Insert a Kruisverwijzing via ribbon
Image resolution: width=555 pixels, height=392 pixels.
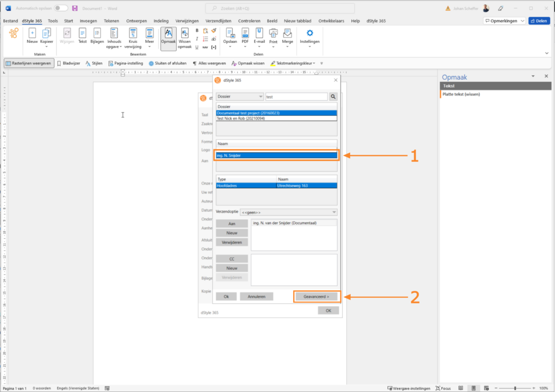[133, 38]
